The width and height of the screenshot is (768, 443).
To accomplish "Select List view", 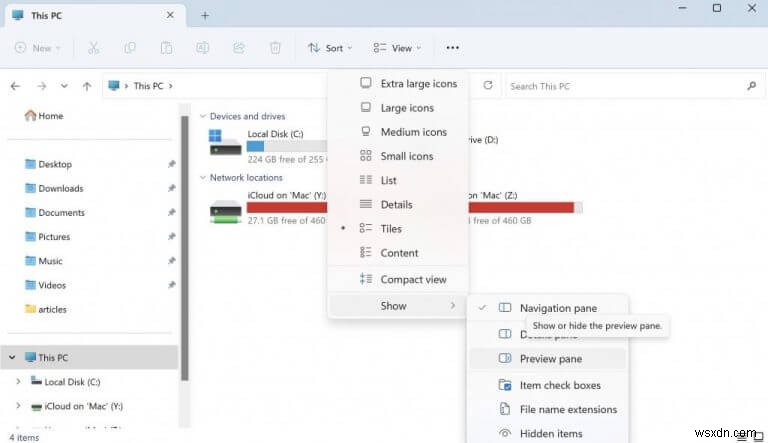I will coord(398,180).
